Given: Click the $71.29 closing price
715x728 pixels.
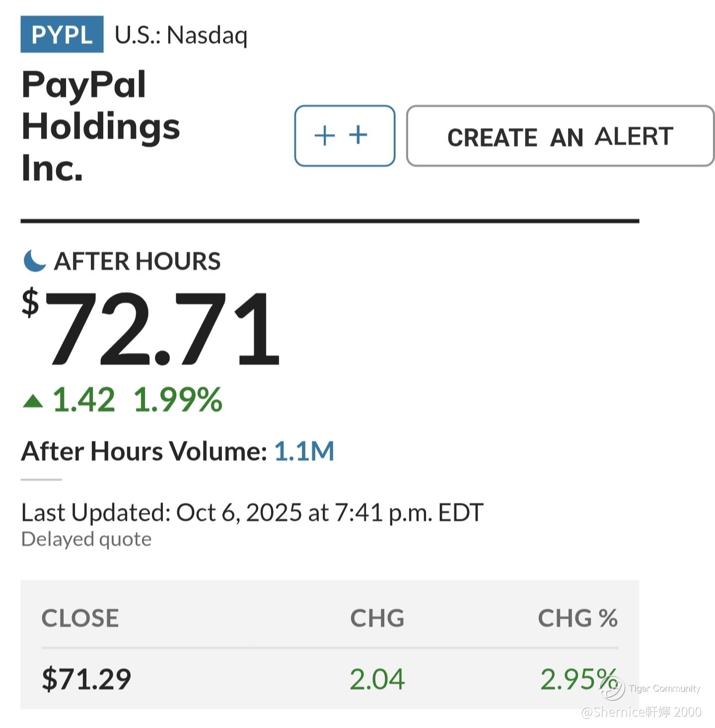Looking at the screenshot, I should tap(86, 679).
